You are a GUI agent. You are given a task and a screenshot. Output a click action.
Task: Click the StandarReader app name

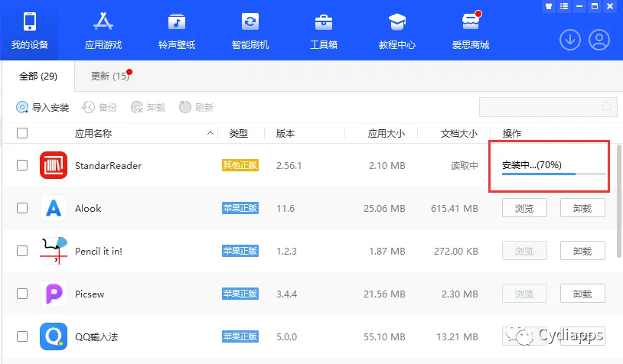coord(108,165)
